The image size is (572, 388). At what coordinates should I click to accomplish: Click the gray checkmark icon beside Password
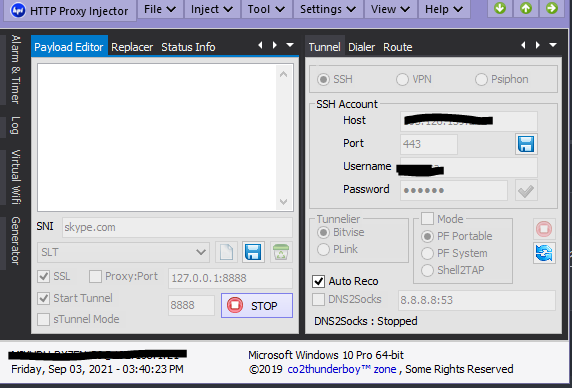[x=526, y=190]
